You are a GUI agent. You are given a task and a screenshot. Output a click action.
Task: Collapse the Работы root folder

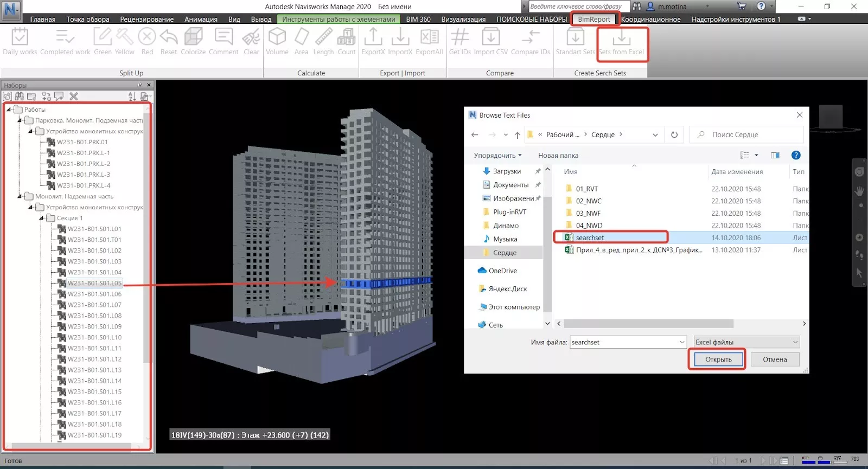(x=9, y=110)
